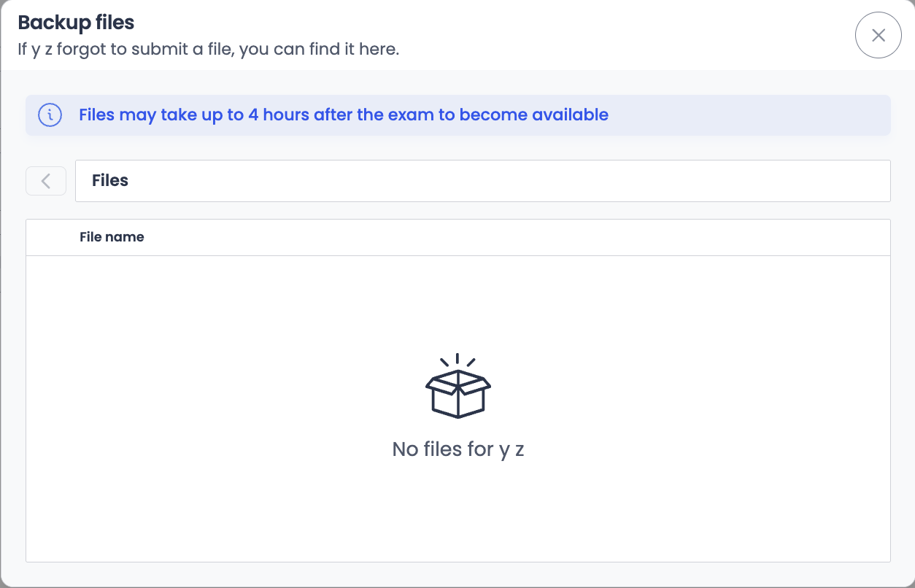
Task: Select the Files breadcrumb label
Action: (x=110, y=181)
